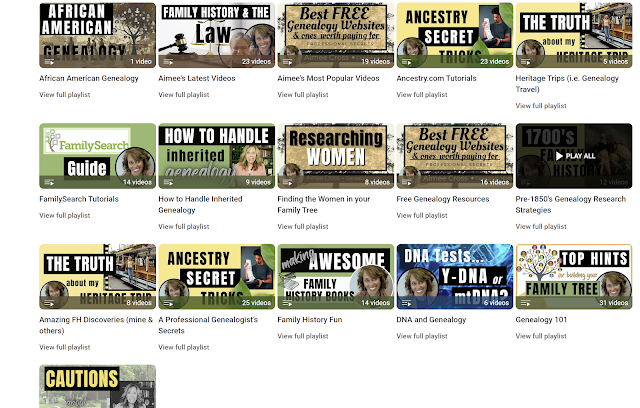Click Pre-1850's Genealogy Research Strategies title
This screenshot has width=640, height=408.
point(571,204)
